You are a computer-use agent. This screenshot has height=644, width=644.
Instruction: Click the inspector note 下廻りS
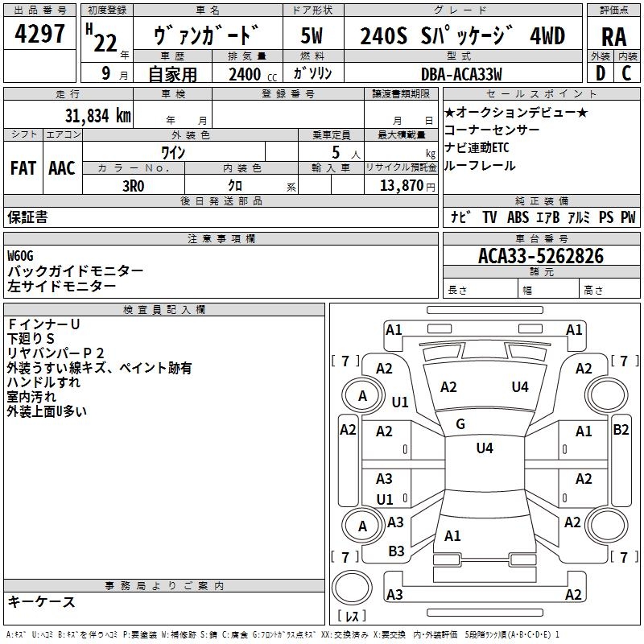31,338
